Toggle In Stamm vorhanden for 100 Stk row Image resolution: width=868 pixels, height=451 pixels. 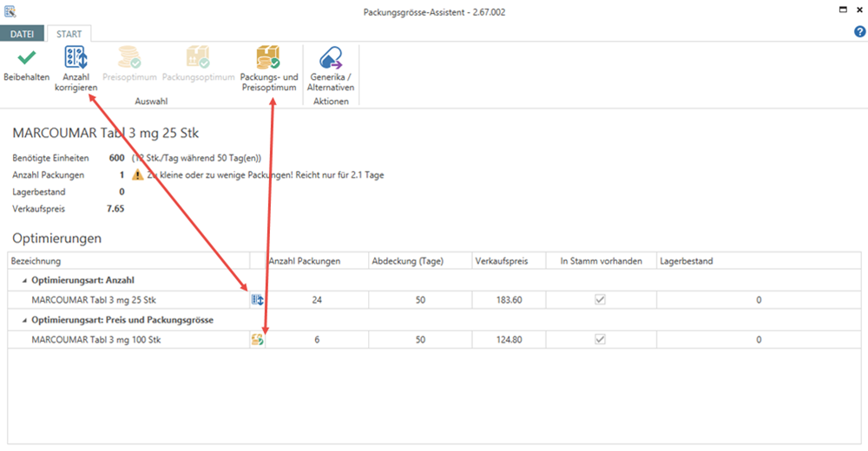(x=600, y=339)
